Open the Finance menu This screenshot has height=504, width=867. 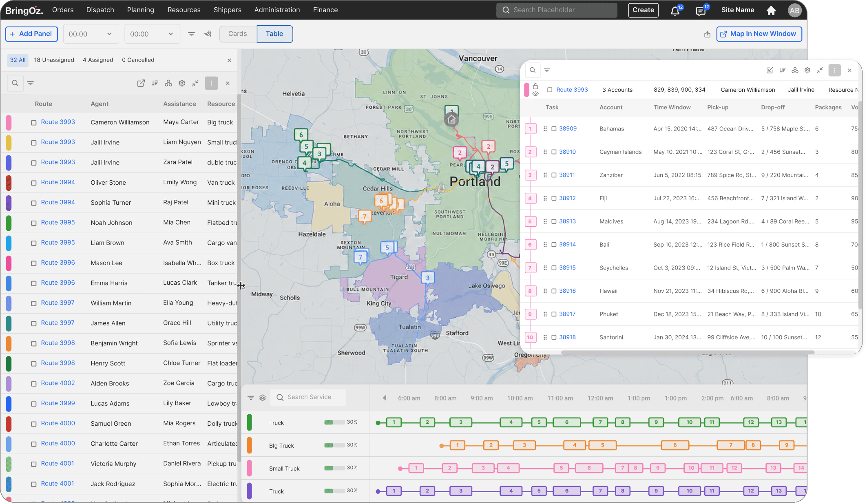[325, 10]
